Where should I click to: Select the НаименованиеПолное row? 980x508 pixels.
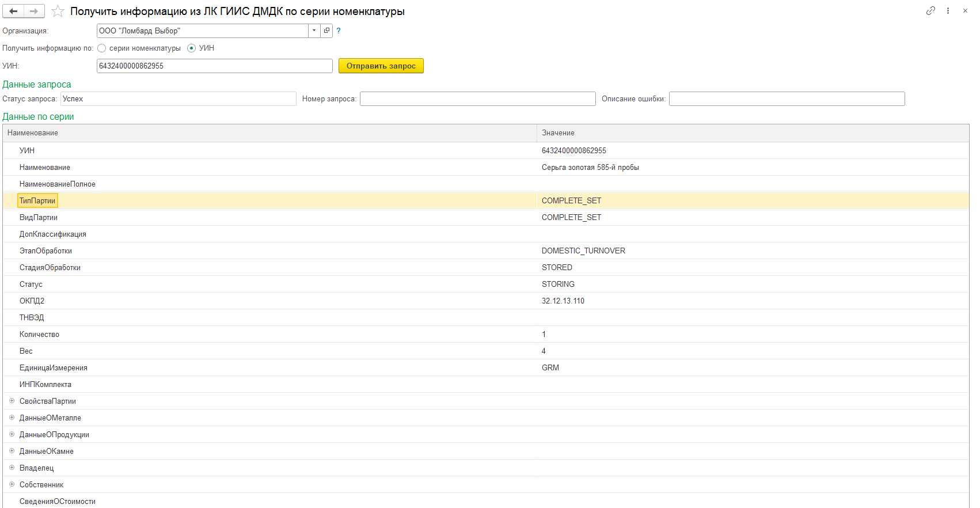(x=486, y=184)
